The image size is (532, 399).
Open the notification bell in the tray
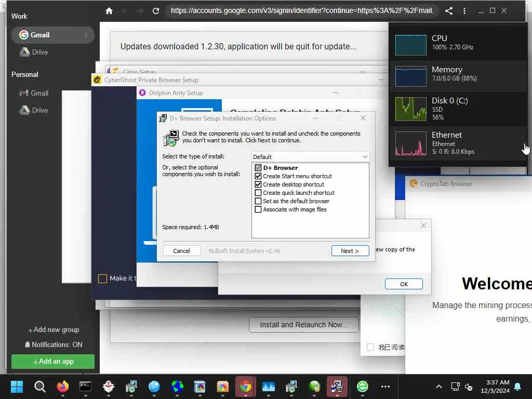pos(518,387)
